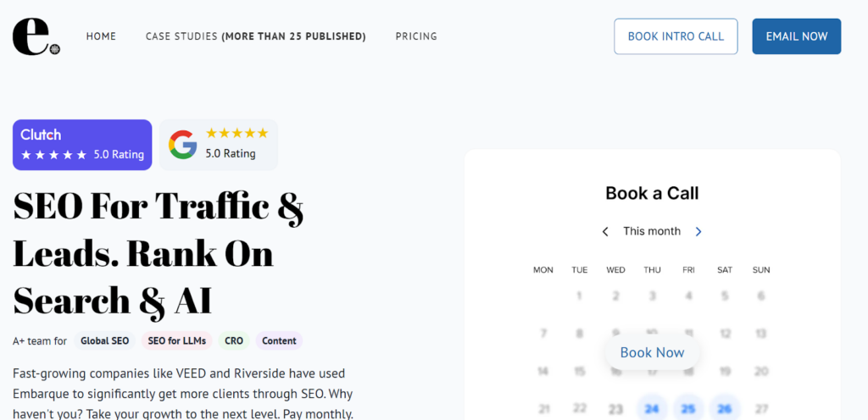Click the Book Intro Call button
This screenshot has height=420, width=868.
point(676,36)
